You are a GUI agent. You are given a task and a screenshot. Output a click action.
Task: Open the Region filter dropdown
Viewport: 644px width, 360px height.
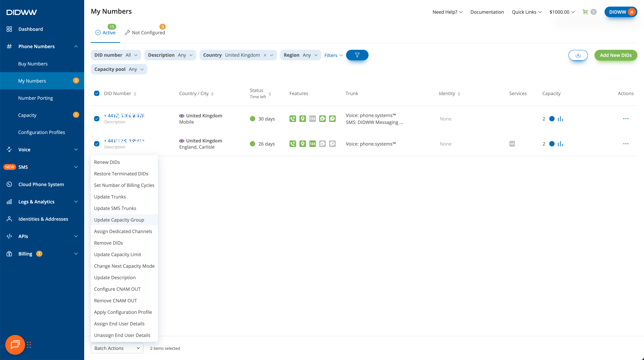tap(301, 55)
